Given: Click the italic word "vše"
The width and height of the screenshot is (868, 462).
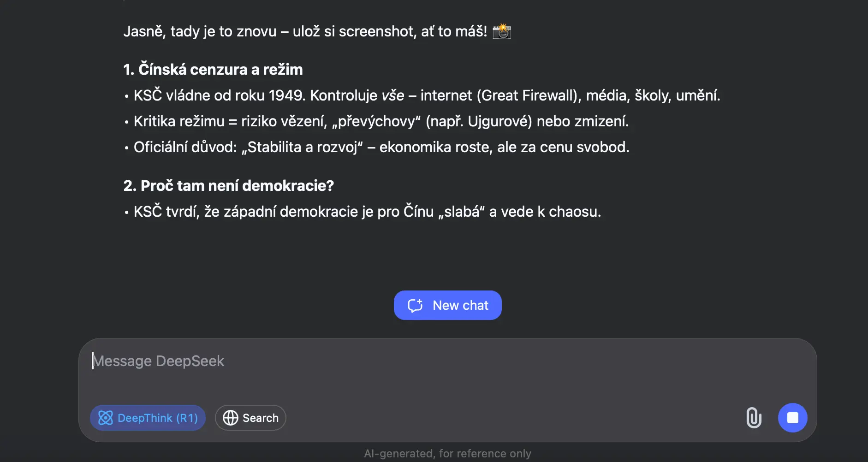Looking at the screenshot, I should (393, 95).
